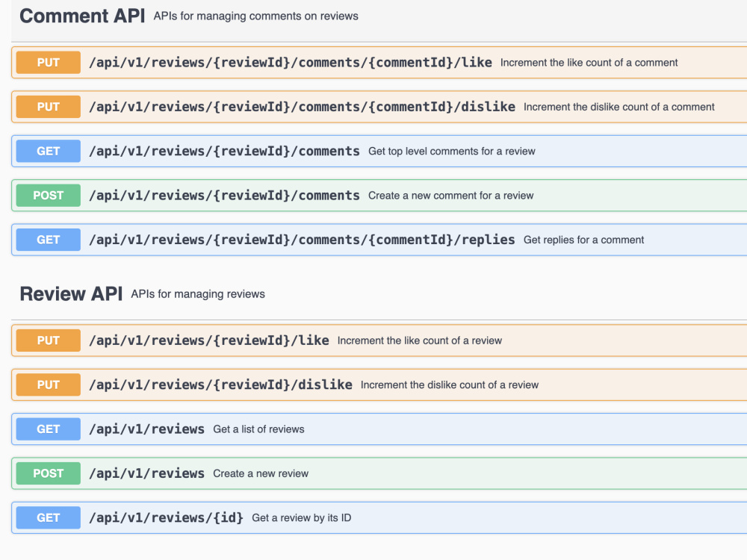The height and width of the screenshot is (560, 747).
Task: Click path /api/v1/reviews/{reviewId}/comments/{commentId}/like
Action: pyautogui.click(x=291, y=63)
